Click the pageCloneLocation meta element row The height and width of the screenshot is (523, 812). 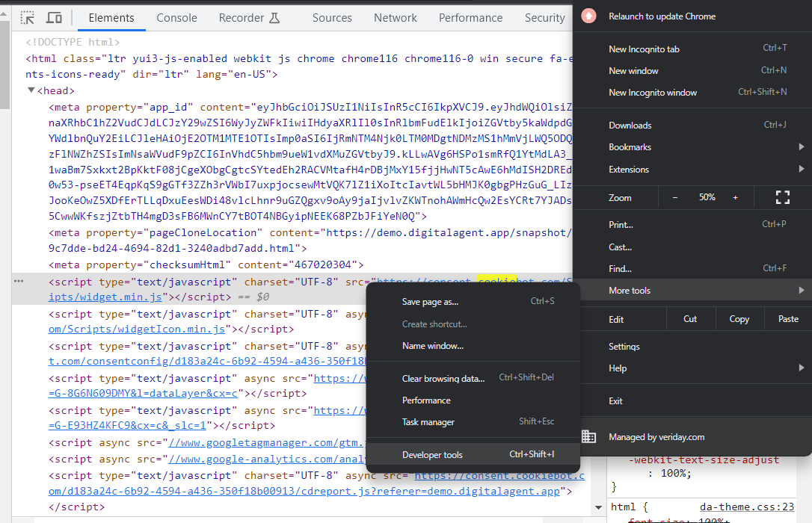pyautogui.click(x=310, y=241)
